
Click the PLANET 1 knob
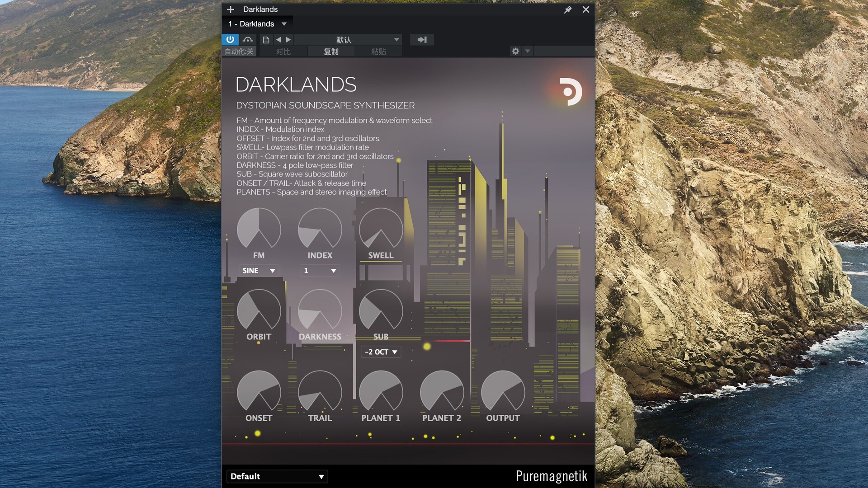click(x=381, y=392)
